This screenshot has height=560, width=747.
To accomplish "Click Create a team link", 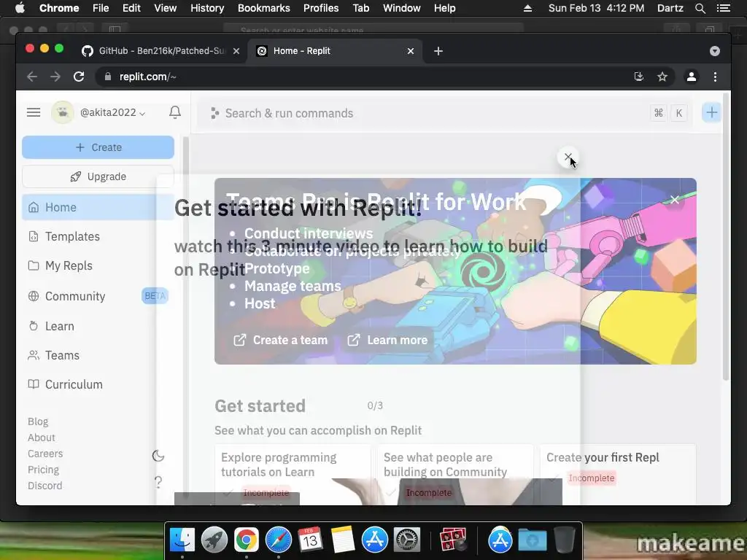I will 281,340.
